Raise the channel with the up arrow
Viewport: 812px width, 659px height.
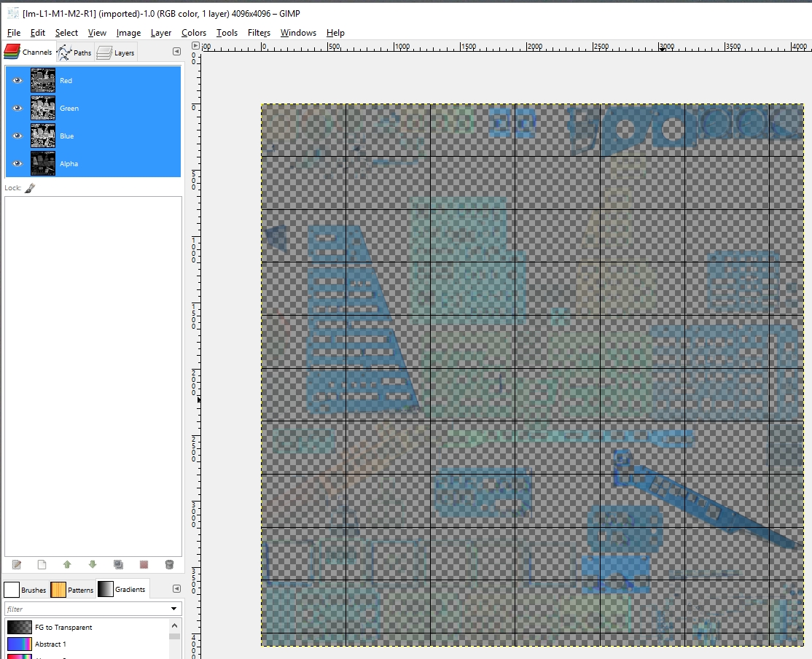[x=67, y=565]
